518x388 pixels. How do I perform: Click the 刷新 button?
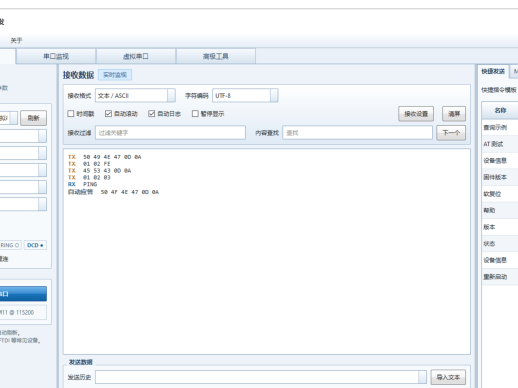point(33,118)
